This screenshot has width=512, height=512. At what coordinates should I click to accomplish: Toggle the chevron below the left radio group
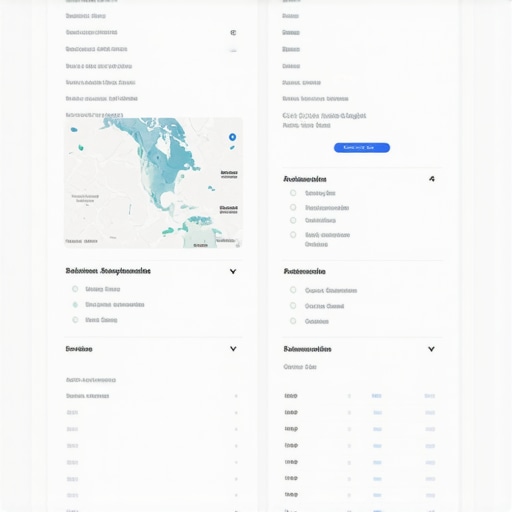pos(233,349)
